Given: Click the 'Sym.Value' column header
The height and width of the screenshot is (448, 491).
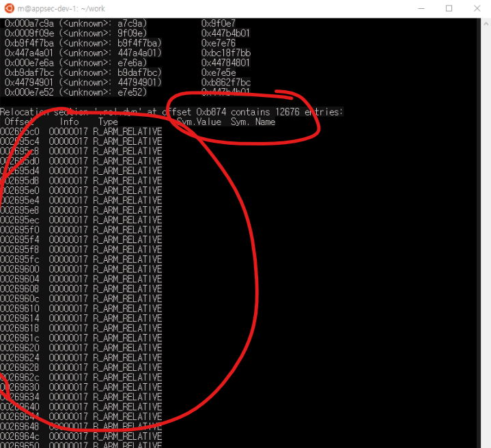Looking at the screenshot, I should pyautogui.click(x=199, y=122).
